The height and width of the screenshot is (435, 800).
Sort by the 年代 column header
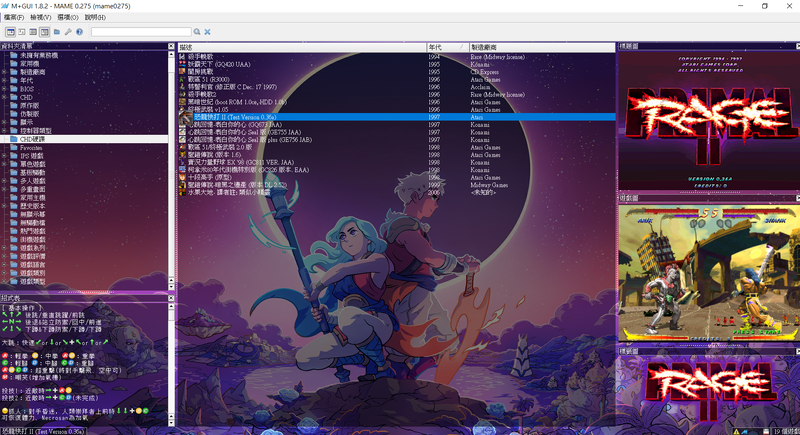(447, 47)
